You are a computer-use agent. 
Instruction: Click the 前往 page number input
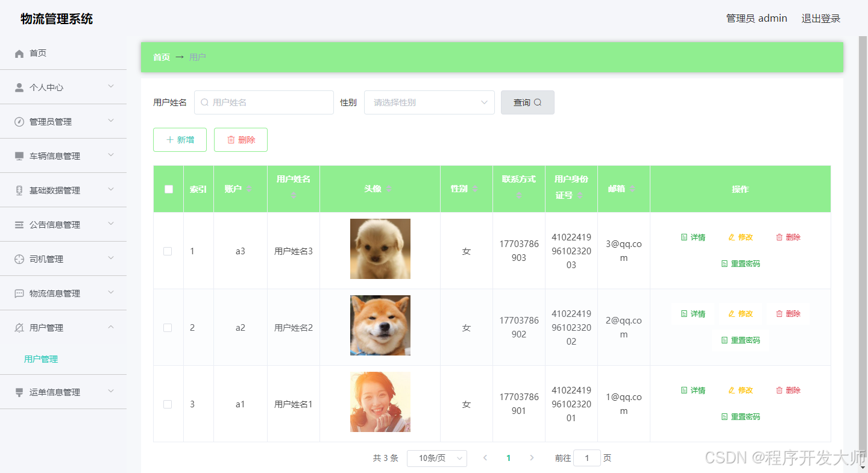click(x=587, y=458)
